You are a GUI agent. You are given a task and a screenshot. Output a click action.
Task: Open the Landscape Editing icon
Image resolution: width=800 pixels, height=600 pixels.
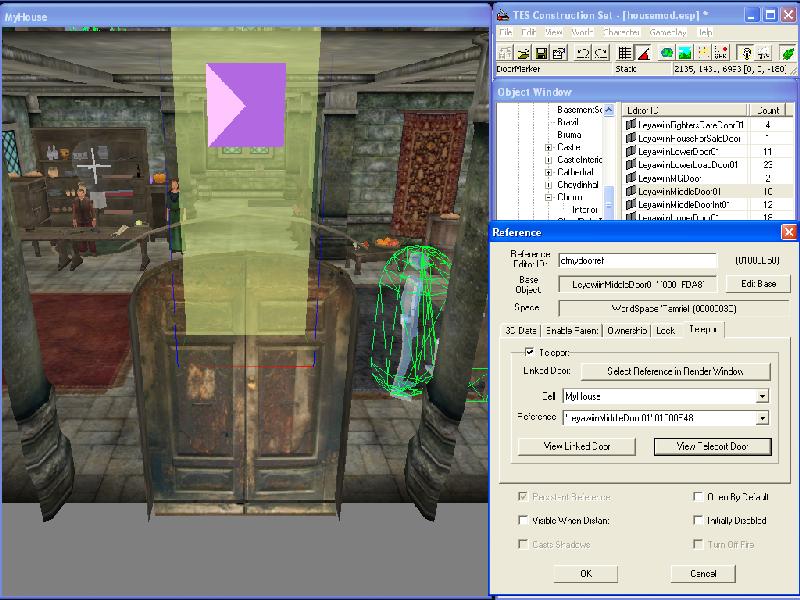pos(685,53)
